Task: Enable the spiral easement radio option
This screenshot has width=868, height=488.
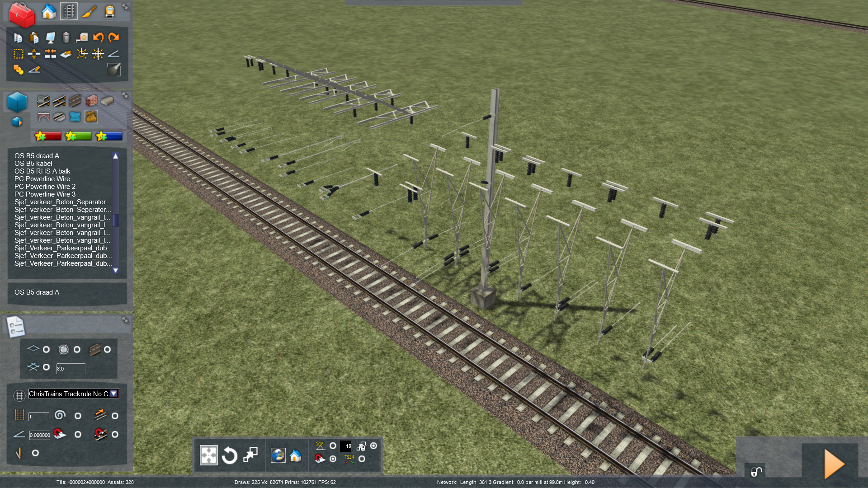Action: 78,416
